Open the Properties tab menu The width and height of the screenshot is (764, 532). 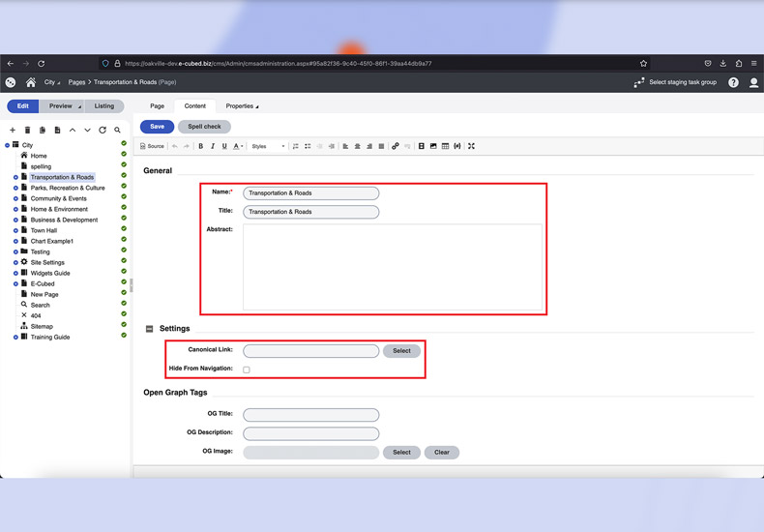pos(242,106)
